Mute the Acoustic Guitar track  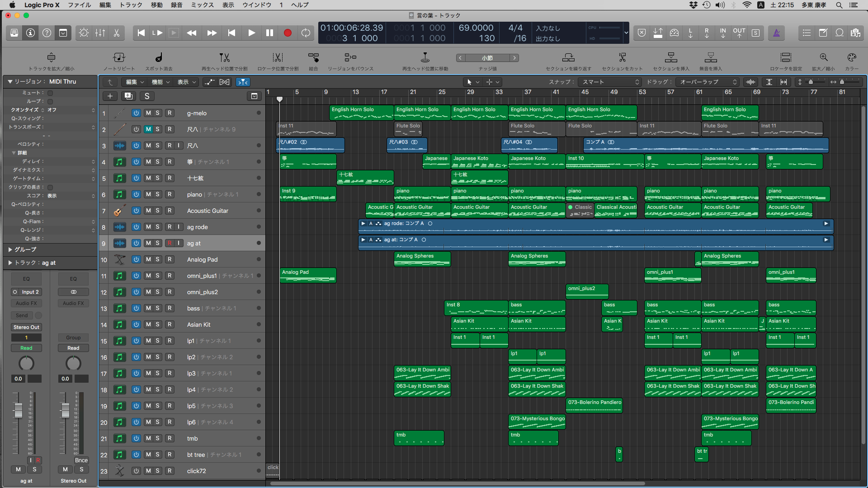pos(148,211)
